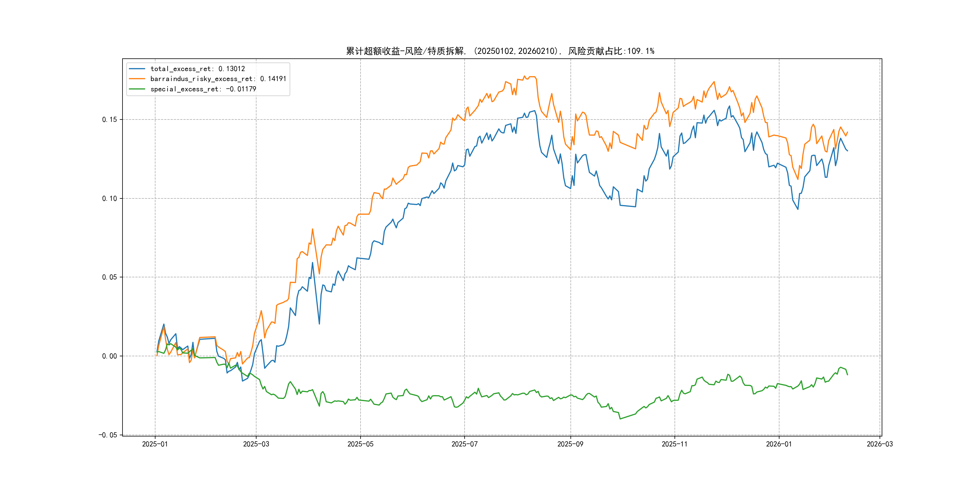Click the 0.05 y-axis tick label
Image resolution: width=980 pixels, height=490 pixels.
(109, 277)
